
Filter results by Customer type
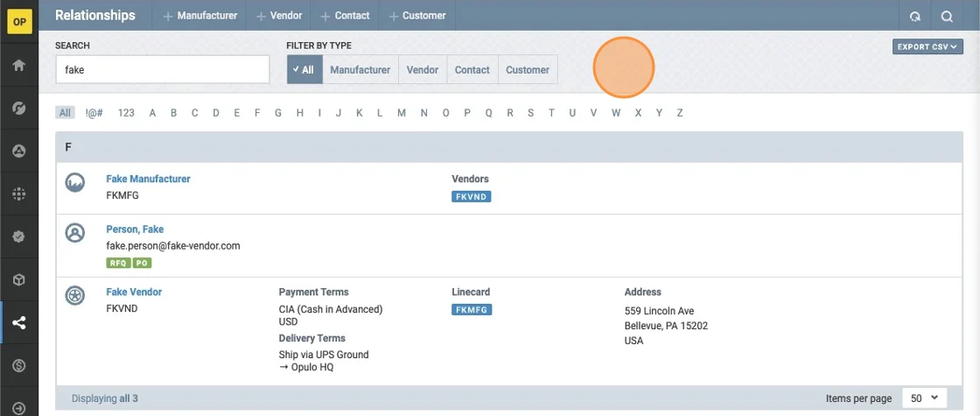pyautogui.click(x=528, y=70)
